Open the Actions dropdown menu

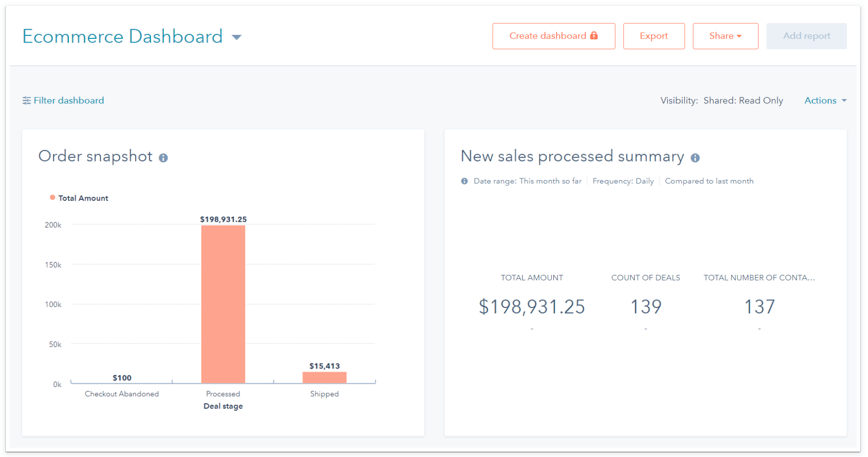point(825,101)
